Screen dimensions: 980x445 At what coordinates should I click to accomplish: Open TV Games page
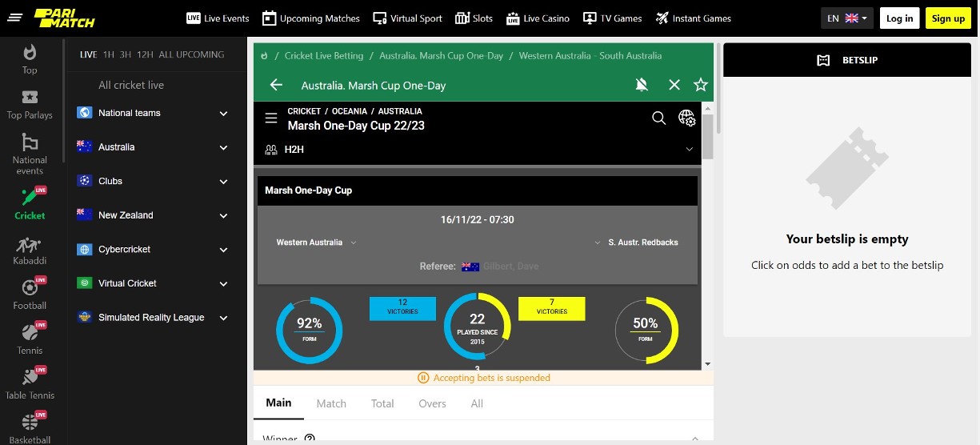(612, 18)
